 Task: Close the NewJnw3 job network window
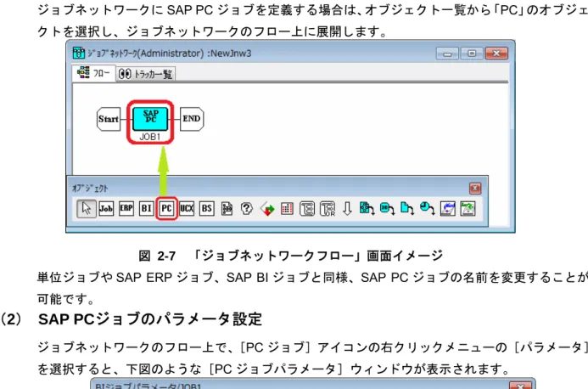(496, 54)
